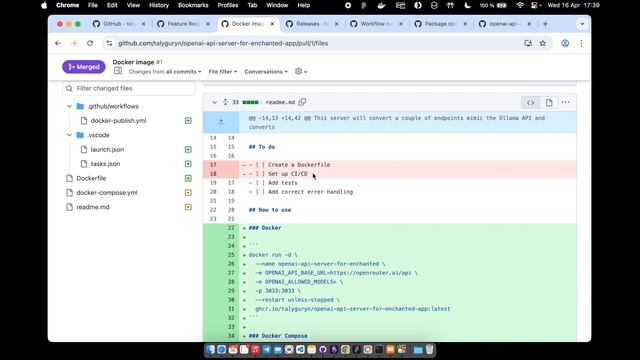The width and height of the screenshot is (640, 360).
Task: Open docker-compose.yml in file tree
Action: (107, 192)
